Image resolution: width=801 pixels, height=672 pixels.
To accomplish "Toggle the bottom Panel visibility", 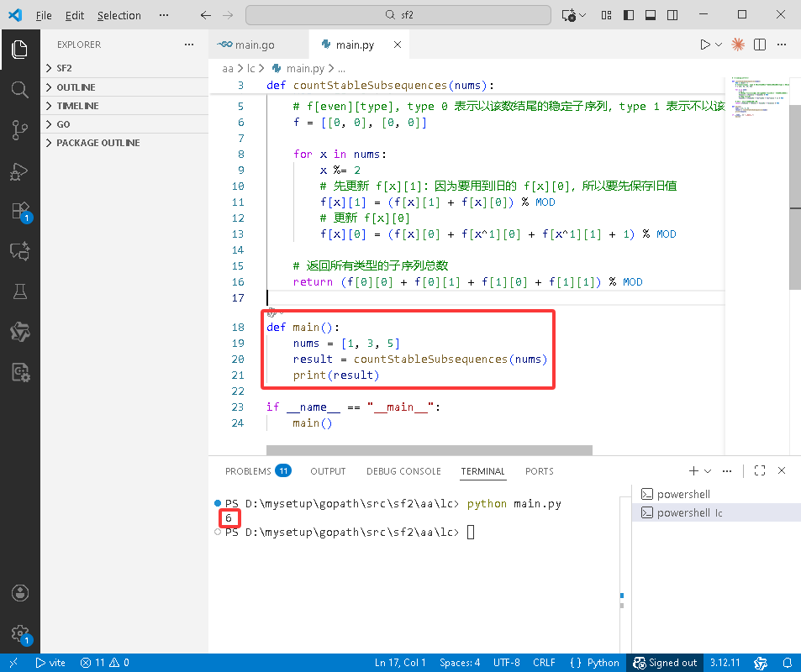I will click(651, 15).
